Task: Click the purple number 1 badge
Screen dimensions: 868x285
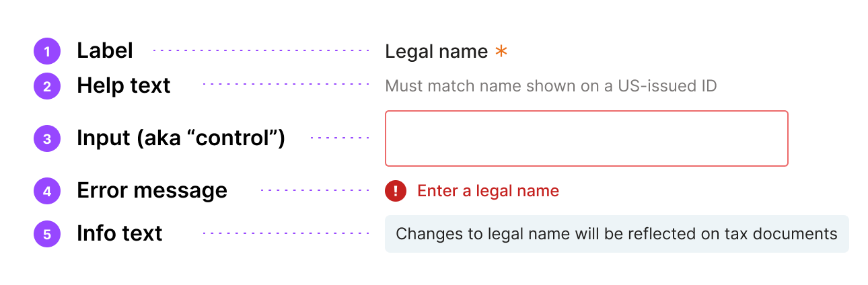Action: point(47,51)
